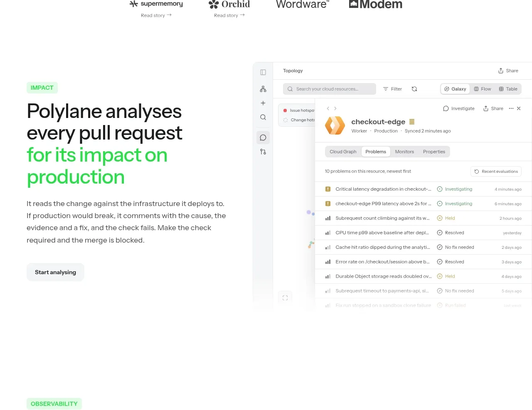
Task: Share the checkout-edge resource
Action: 493,108
